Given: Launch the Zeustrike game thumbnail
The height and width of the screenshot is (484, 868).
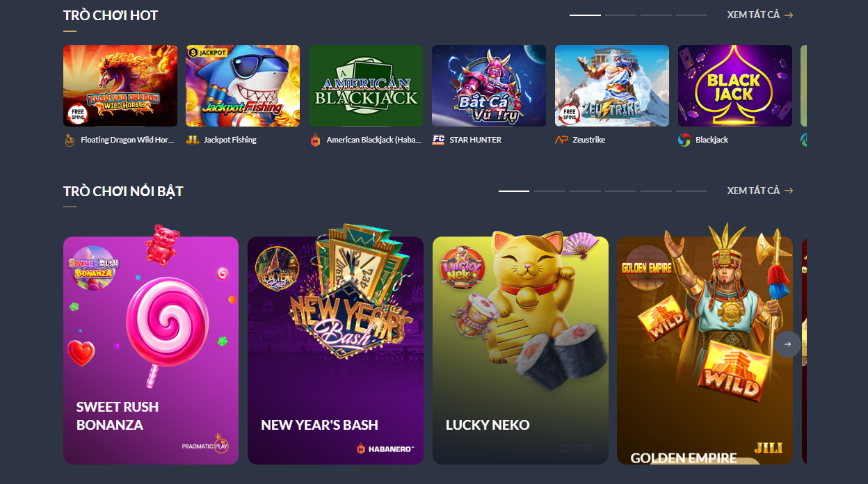Looking at the screenshot, I should pyautogui.click(x=612, y=86).
